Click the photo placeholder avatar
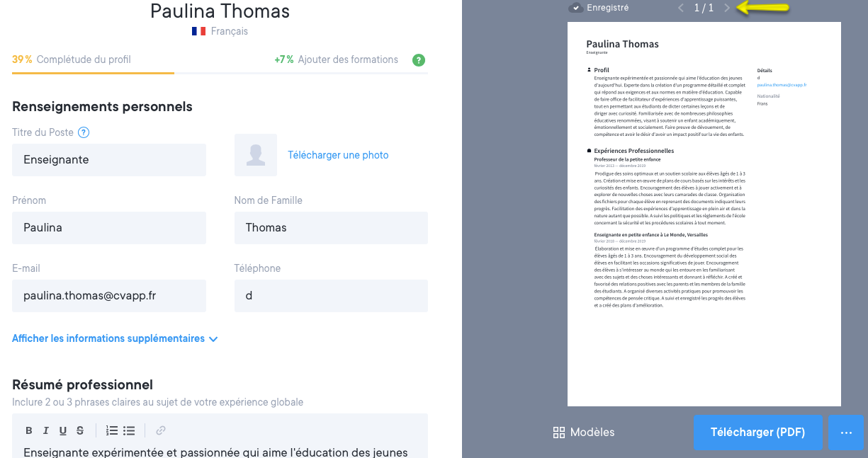The height and width of the screenshot is (458, 868). 255,155
